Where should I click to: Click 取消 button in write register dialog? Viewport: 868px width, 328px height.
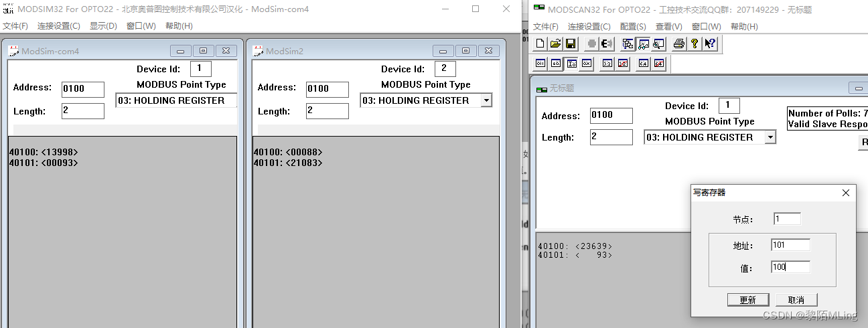coord(796,300)
